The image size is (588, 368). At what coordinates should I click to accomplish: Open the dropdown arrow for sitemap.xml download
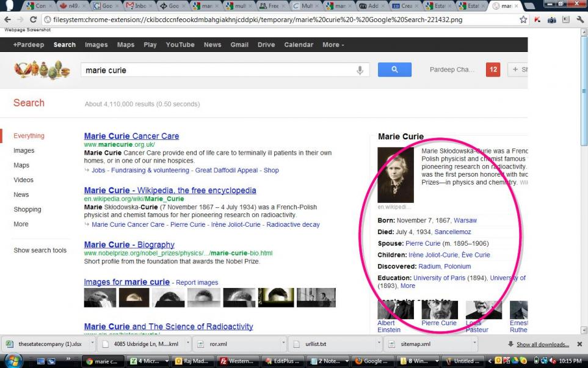point(474,343)
